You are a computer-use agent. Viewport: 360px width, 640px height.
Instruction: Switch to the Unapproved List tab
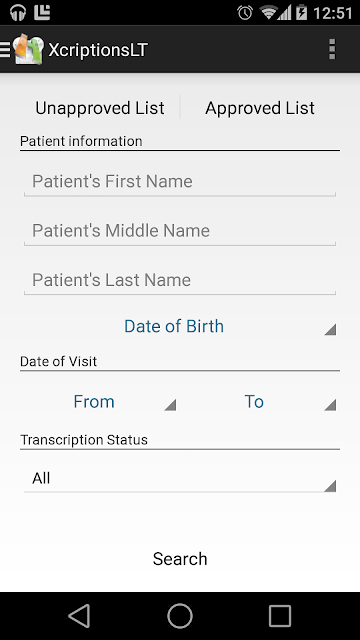click(x=100, y=108)
